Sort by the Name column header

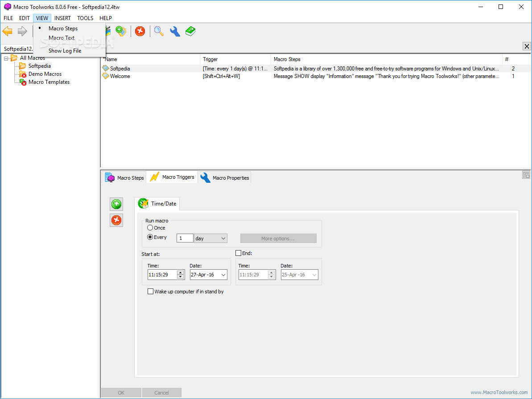[x=151, y=59]
